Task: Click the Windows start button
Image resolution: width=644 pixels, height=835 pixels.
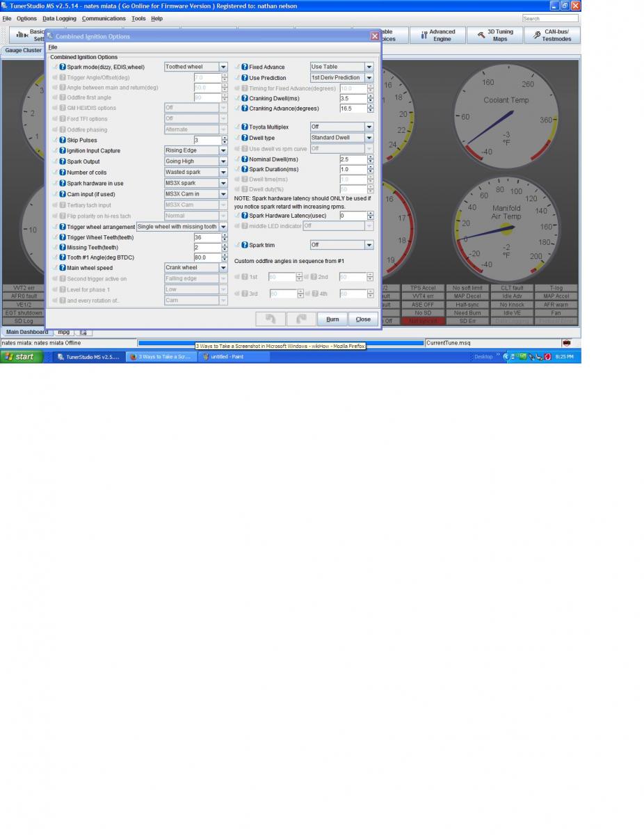Action: (x=22, y=356)
